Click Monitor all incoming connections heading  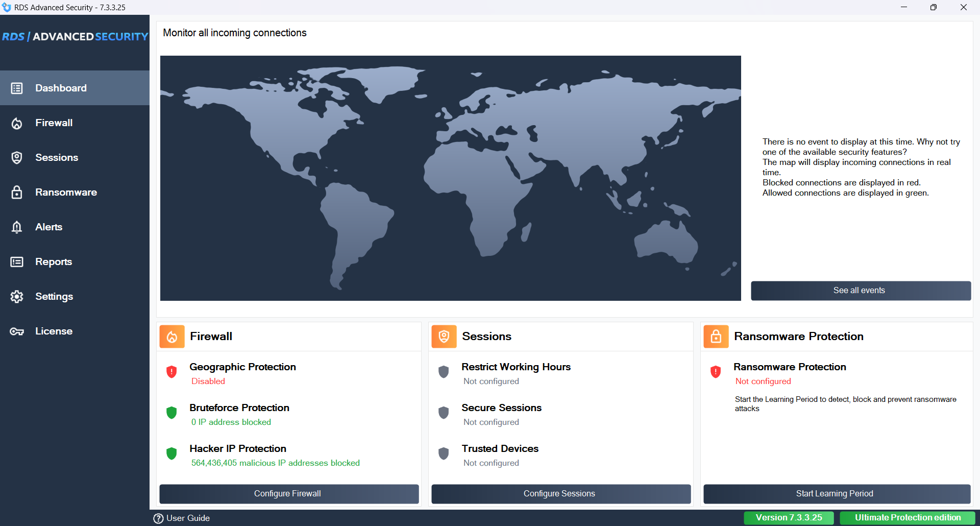pos(235,33)
